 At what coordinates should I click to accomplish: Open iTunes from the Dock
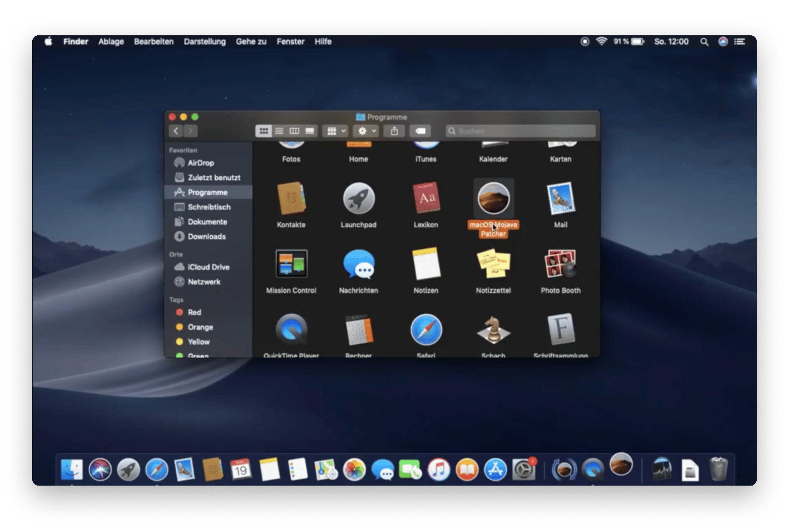click(x=439, y=470)
